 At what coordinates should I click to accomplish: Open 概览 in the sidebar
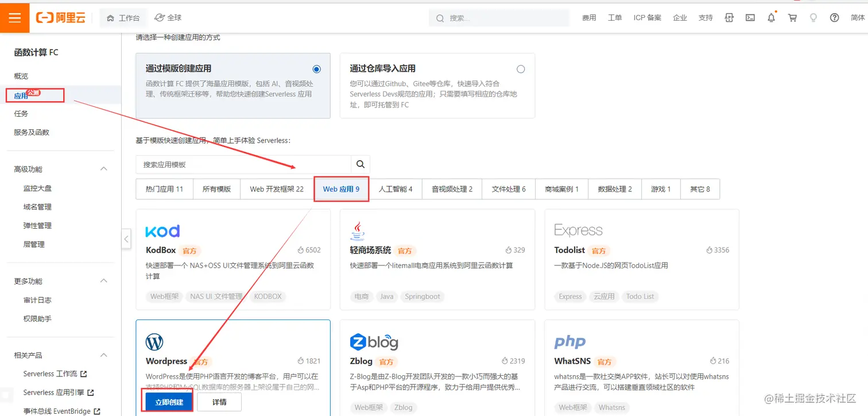[x=21, y=75]
